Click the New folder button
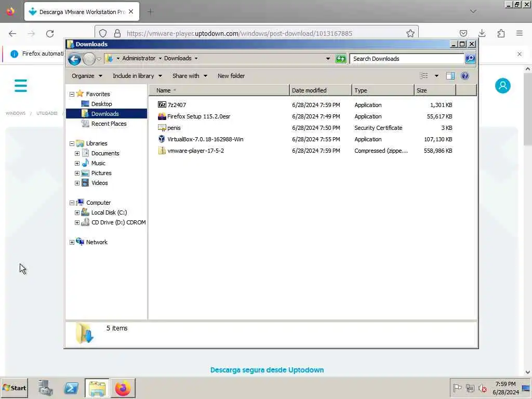This screenshot has width=532, height=399. click(231, 76)
